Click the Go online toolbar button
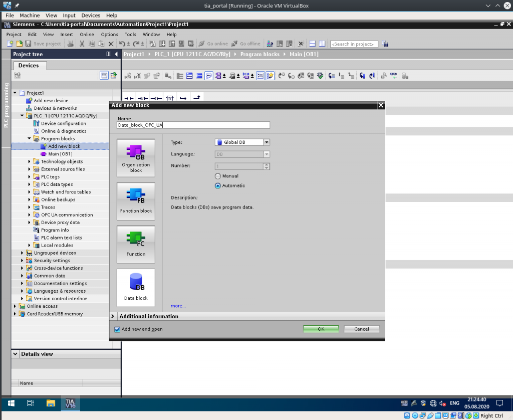 [213, 44]
